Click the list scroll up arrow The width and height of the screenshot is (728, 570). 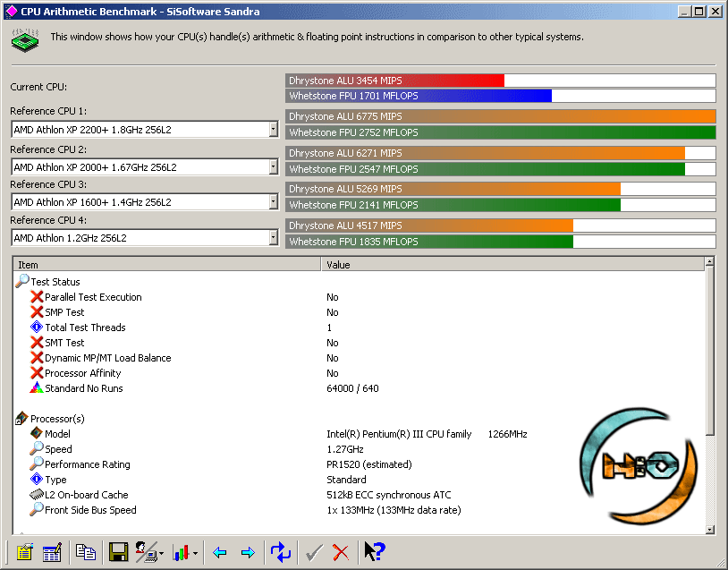709,262
